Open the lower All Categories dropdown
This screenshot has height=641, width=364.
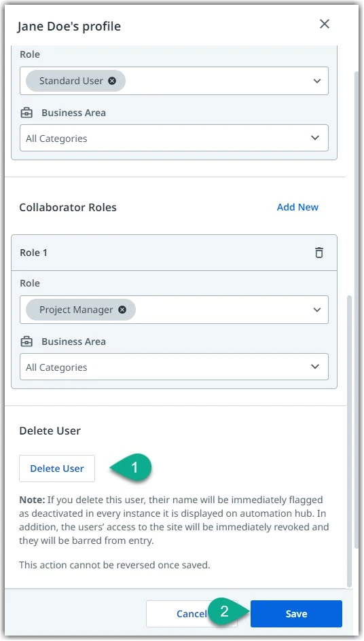(x=174, y=367)
